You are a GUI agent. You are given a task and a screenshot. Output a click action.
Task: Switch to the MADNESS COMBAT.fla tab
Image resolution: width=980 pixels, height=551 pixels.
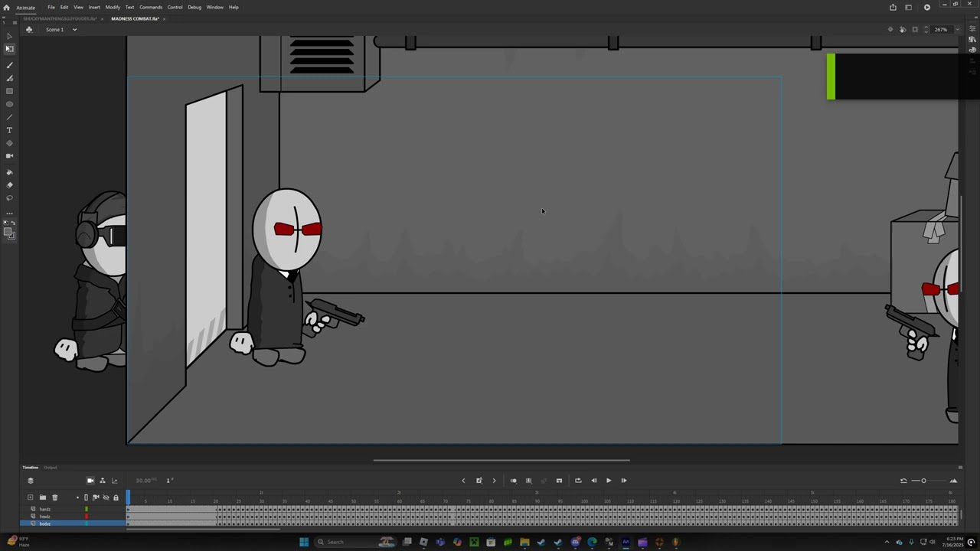[135, 18]
